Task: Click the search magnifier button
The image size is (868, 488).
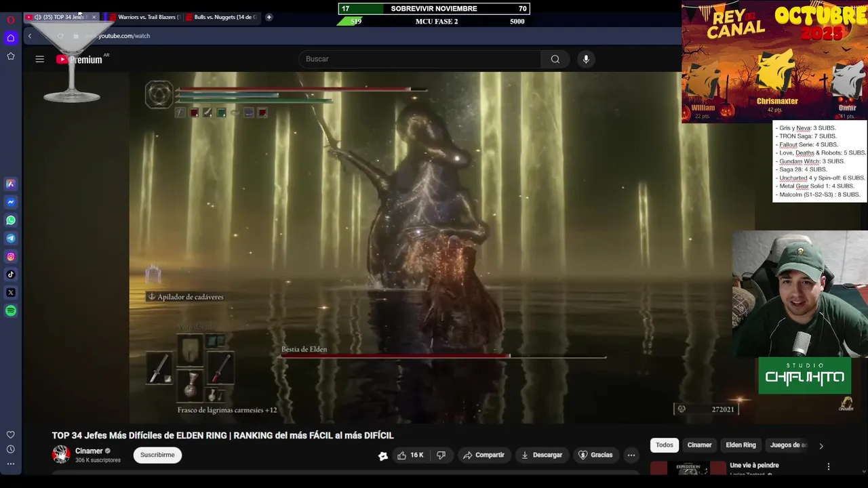Action: [555, 59]
